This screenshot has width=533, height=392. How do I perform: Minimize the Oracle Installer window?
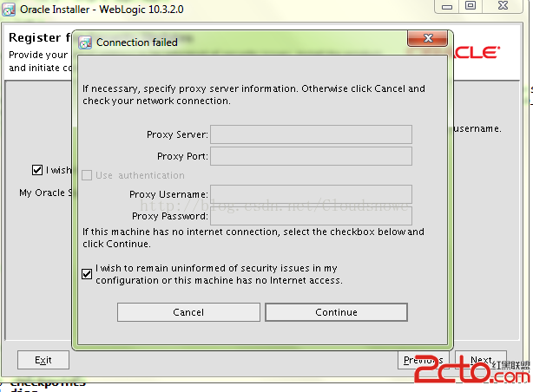click(x=447, y=6)
